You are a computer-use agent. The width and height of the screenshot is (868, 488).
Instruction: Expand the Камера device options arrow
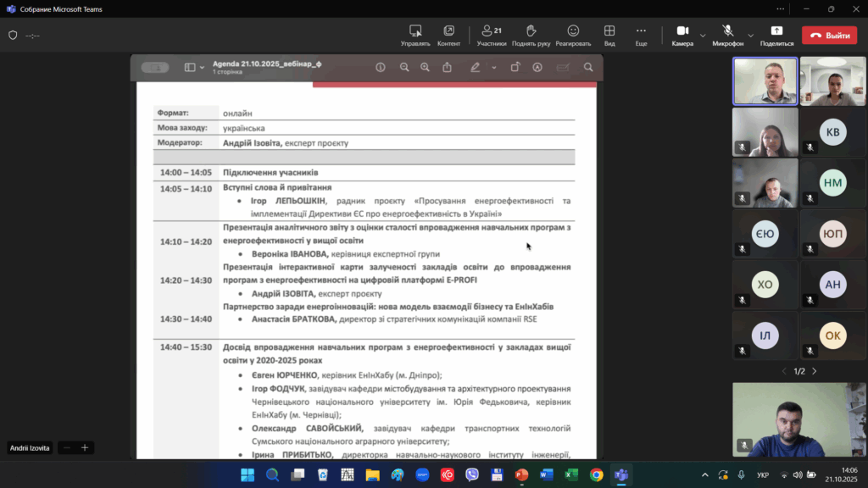[x=703, y=36]
